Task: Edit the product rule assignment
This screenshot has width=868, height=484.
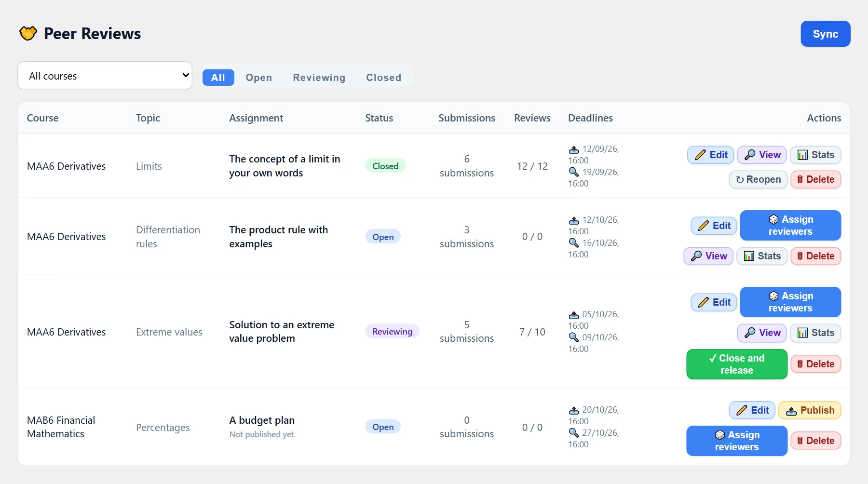Action: (x=714, y=226)
